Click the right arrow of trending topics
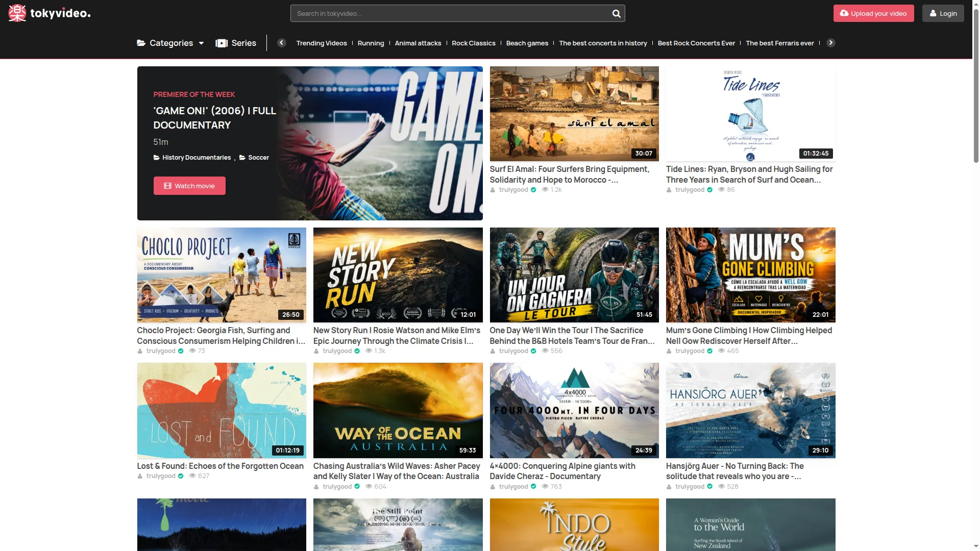980x551 pixels. coord(831,43)
